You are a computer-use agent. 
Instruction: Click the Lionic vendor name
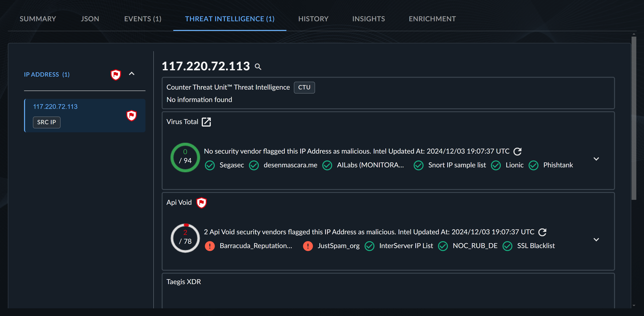click(514, 165)
